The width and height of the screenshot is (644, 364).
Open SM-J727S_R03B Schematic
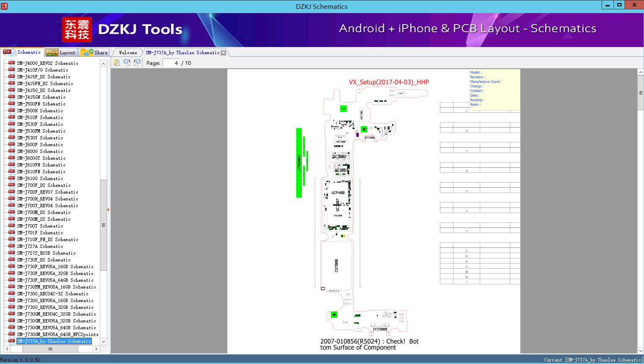click(46, 253)
